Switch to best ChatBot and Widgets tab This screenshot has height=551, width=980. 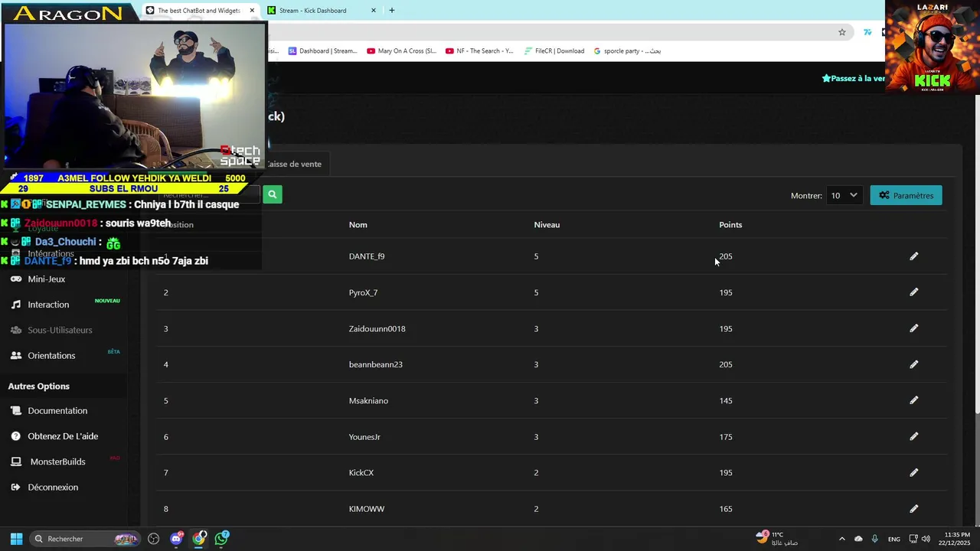point(201,11)
